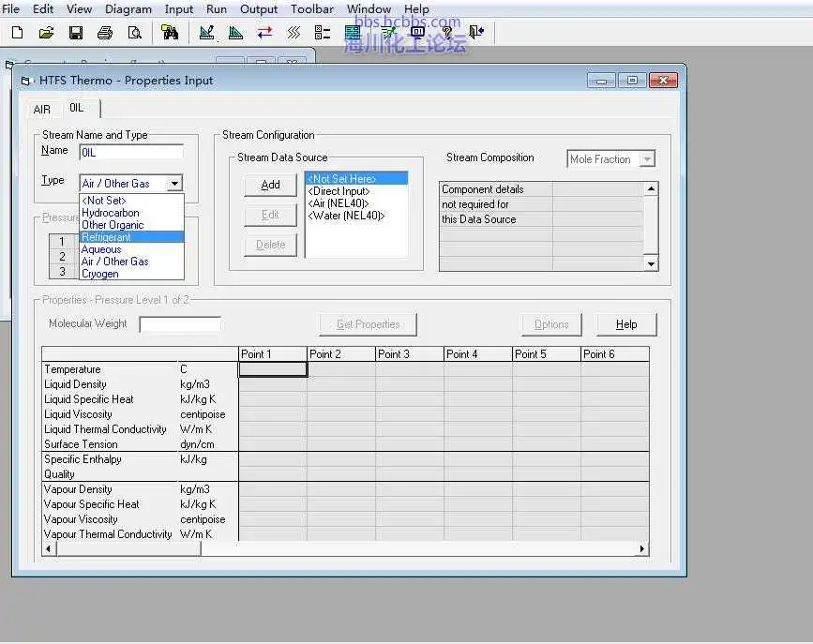This screenshot has height=644, width=813.
Task: Click the Point 4 column header
Action: pyautogui.click(x=478, y=354)
